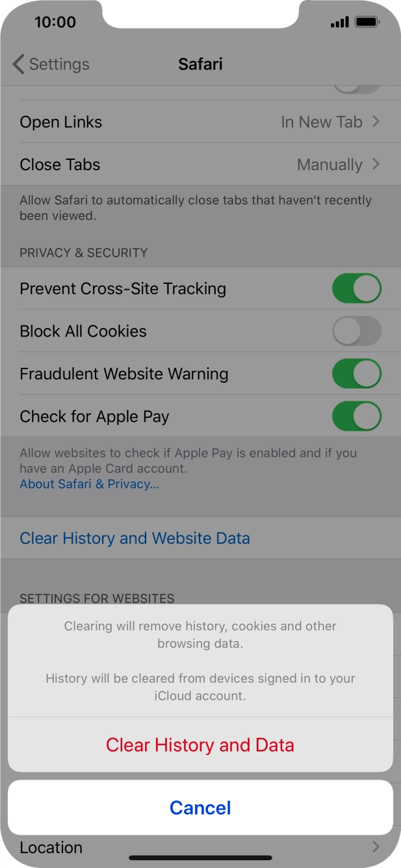
Task: Open the Close Tabs setting set to Manually
Action: coord(200,164)
